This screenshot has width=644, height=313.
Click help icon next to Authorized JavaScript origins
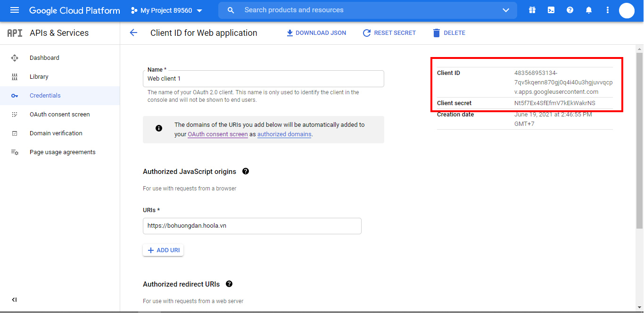(x=246, y=171)
